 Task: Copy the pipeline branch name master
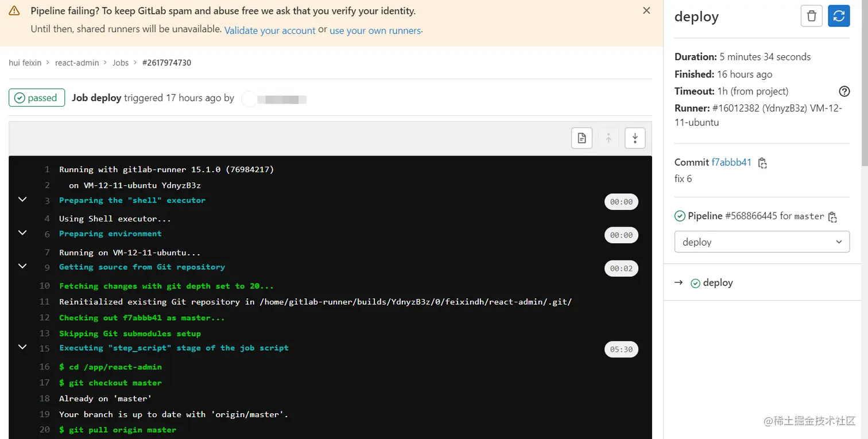tap(832, 216)
